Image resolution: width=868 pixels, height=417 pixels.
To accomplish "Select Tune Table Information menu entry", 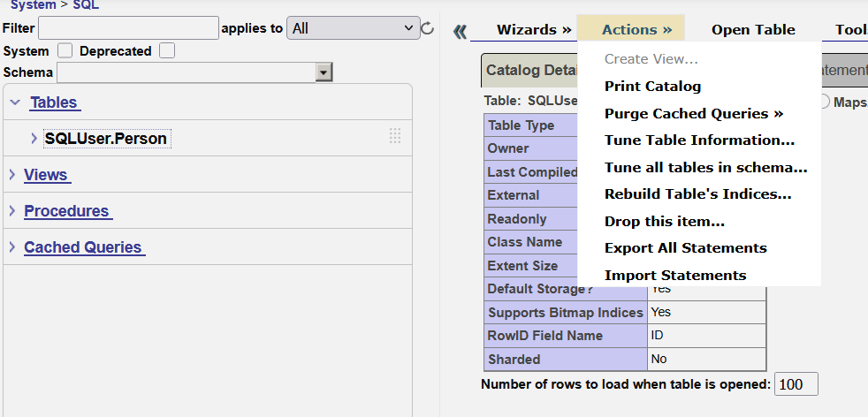I will [x=699, y=140].
